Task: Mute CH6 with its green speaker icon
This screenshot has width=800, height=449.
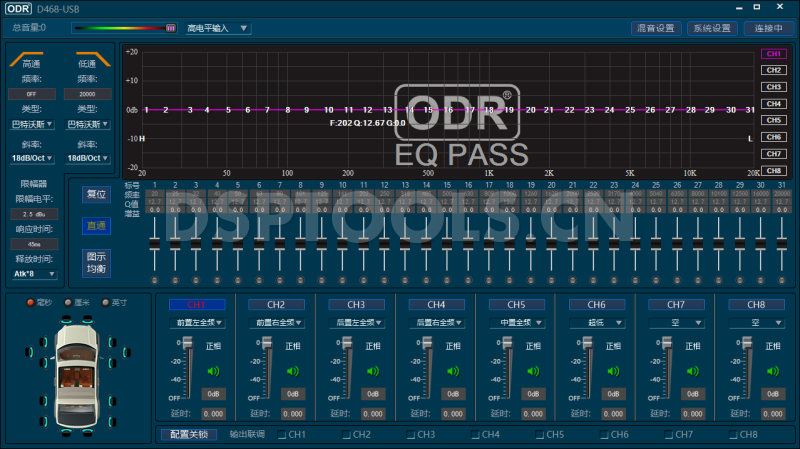Action: 613,371
